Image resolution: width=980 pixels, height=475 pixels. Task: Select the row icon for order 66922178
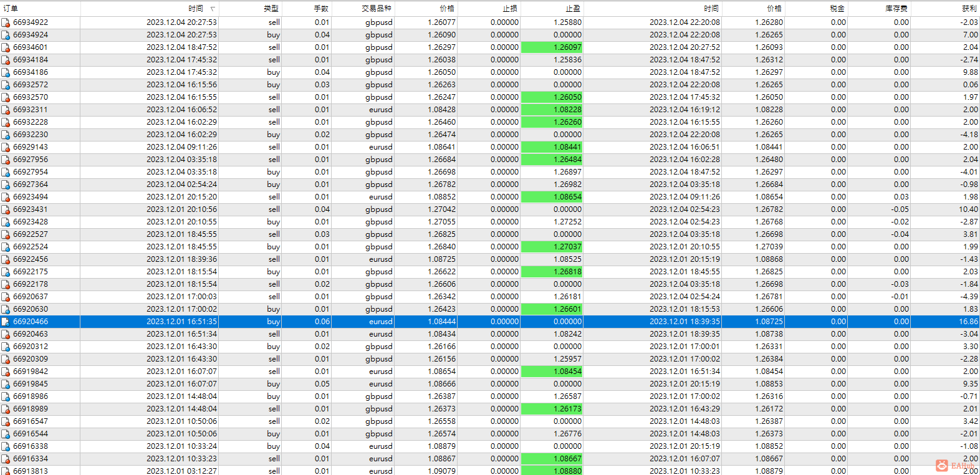(x=6, y=284)
